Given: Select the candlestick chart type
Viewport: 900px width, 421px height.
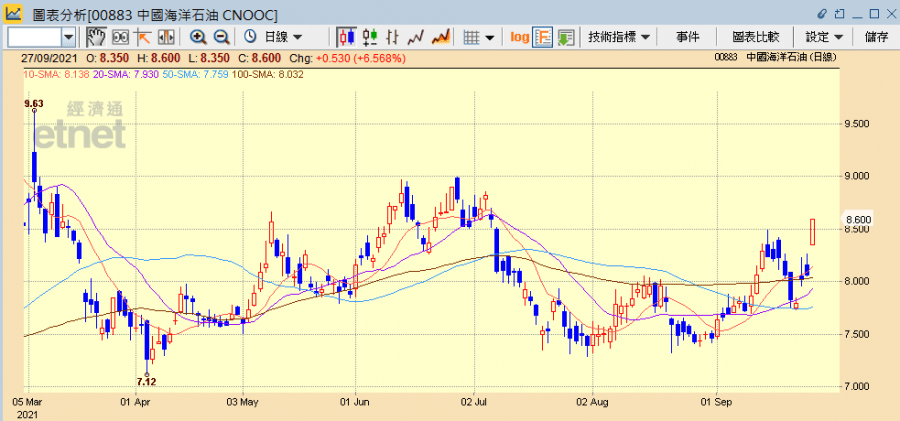Looking at the screenshot, I should coord(347,37).
